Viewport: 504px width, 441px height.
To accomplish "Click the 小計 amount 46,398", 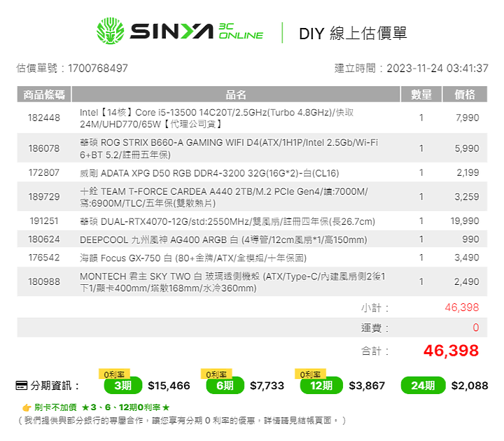I will click(462, 307).
